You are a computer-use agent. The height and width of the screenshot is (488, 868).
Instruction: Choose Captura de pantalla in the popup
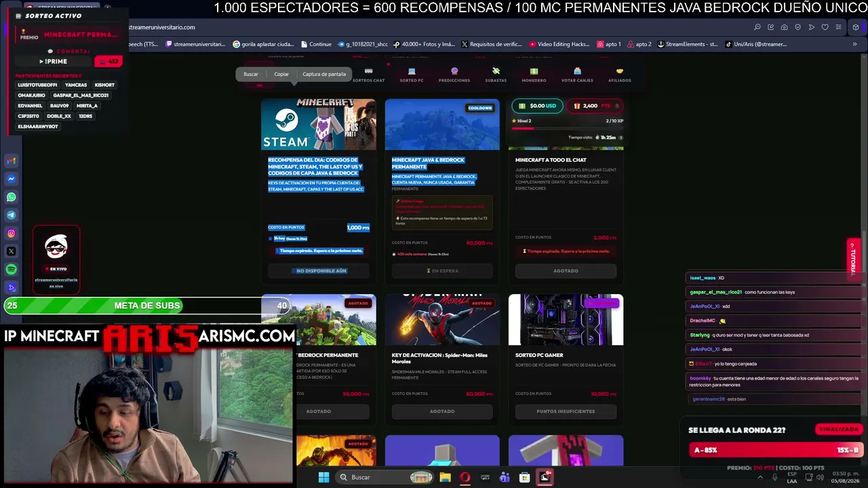[x=324, y=74]
